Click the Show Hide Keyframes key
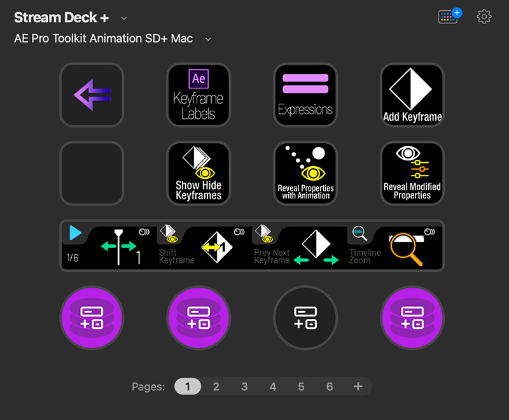Viewport: 509px width, 420px height. click(x=199, y=173)
